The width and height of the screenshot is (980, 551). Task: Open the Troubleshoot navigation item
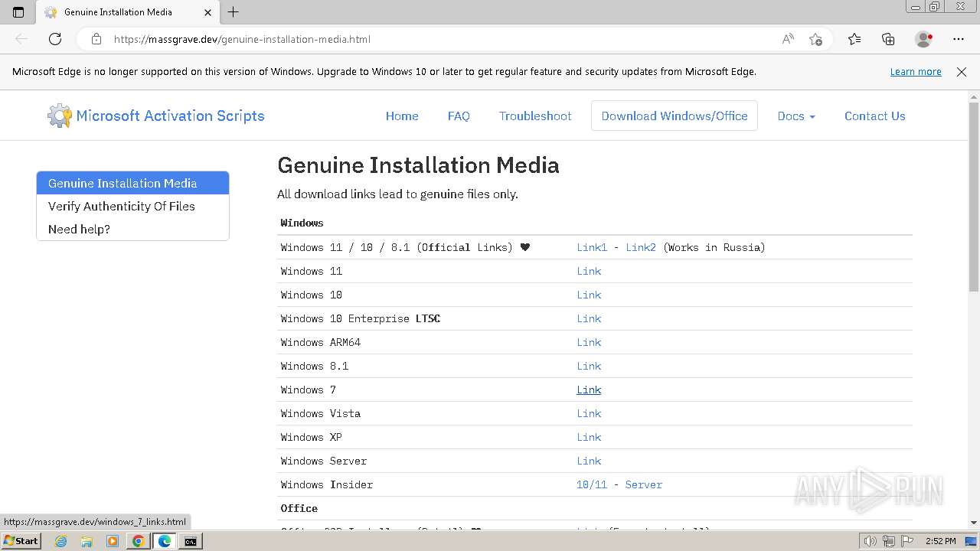point(535,116)
